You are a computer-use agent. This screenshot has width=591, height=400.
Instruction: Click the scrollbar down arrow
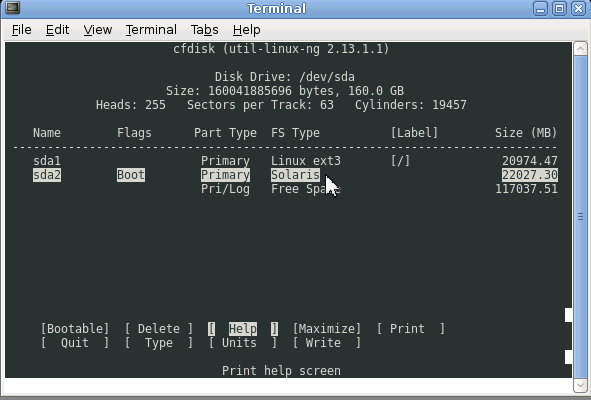click(x=580, y=385)
